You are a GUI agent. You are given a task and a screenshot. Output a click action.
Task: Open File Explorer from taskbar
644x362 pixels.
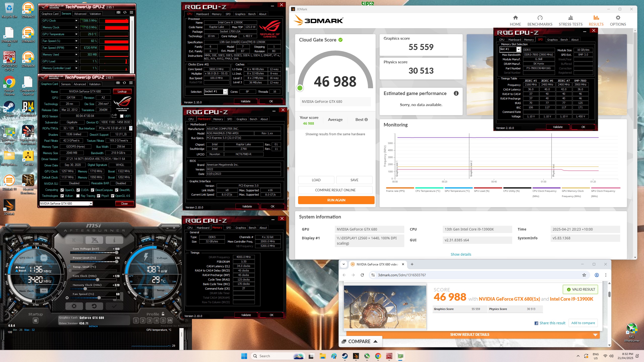click(323, 356)
